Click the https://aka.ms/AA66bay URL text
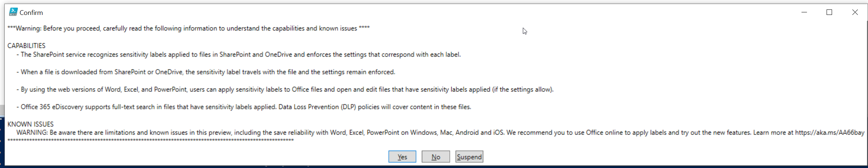This screenshot has width=868, height=168. pos(829,133)
